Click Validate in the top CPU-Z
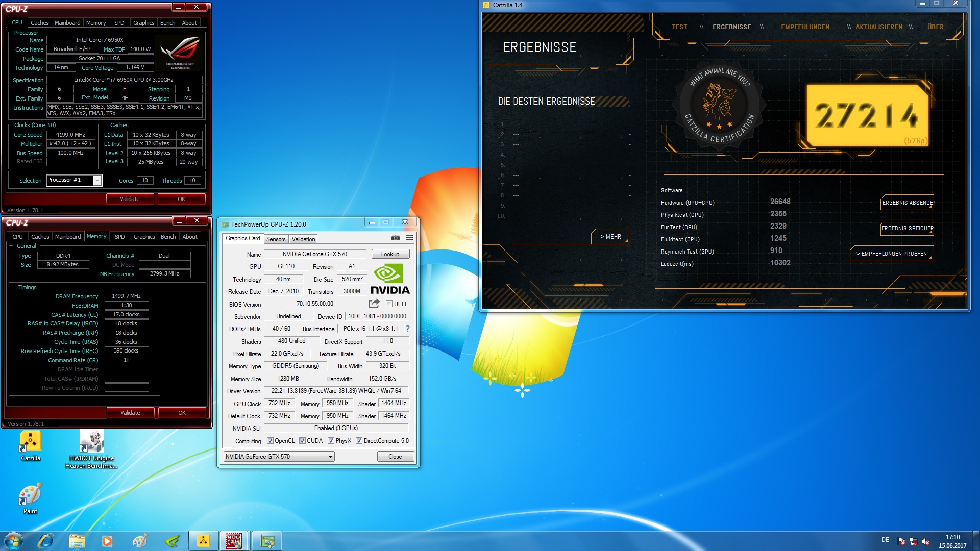Screen dimensions: 980x551 tap(130, 199)
